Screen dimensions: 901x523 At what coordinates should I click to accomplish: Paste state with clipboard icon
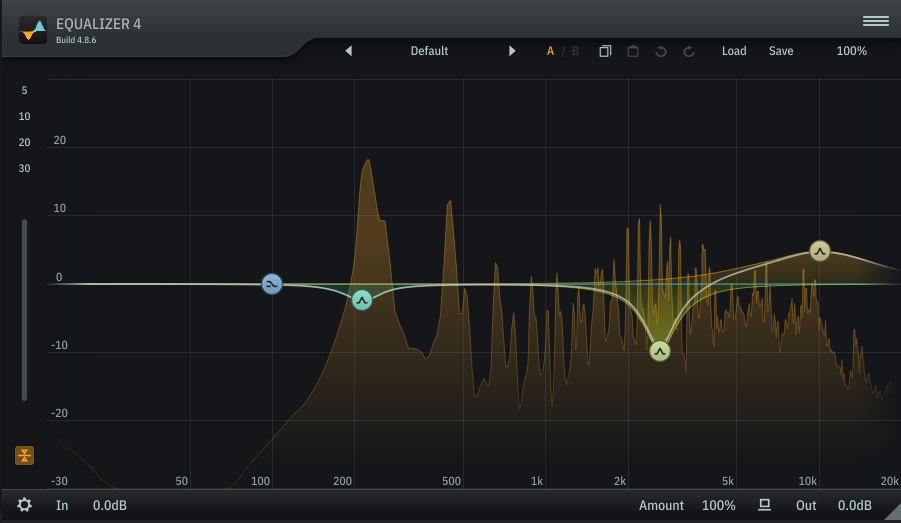click(x=633, y=51)
